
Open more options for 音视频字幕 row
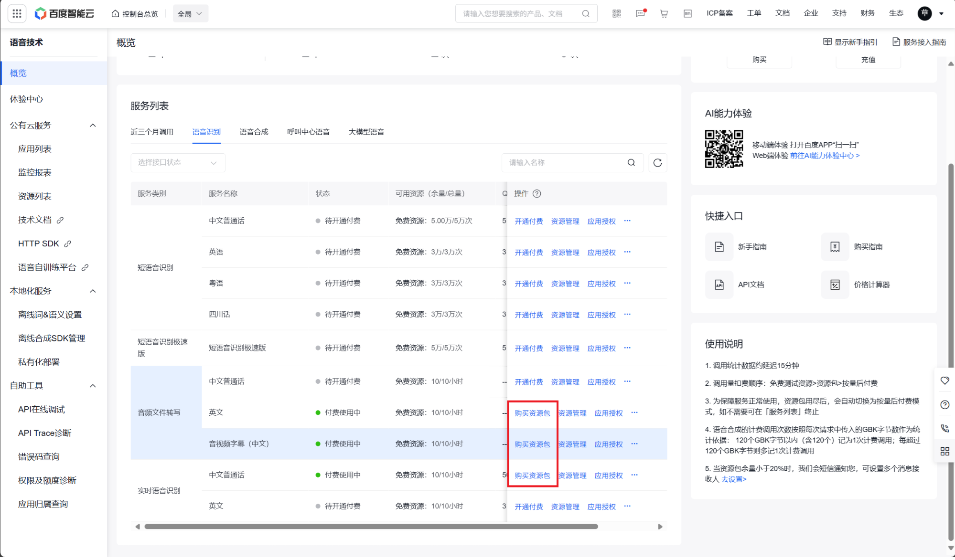pos(634,444)
